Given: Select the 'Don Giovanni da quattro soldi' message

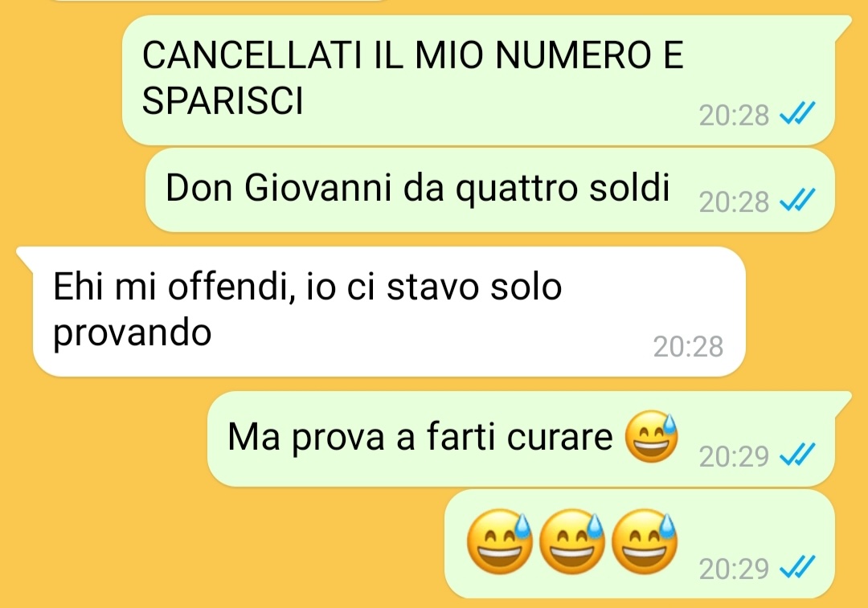Looking at the screenshot, I should [x=490, y=190].
